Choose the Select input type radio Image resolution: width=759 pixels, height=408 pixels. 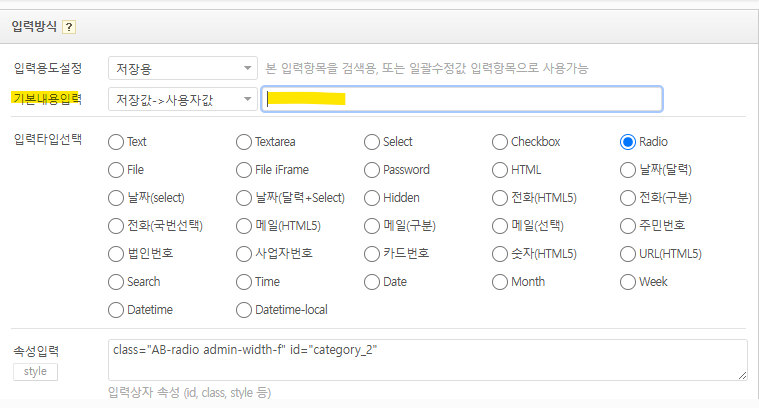click(x=372, y=142)
